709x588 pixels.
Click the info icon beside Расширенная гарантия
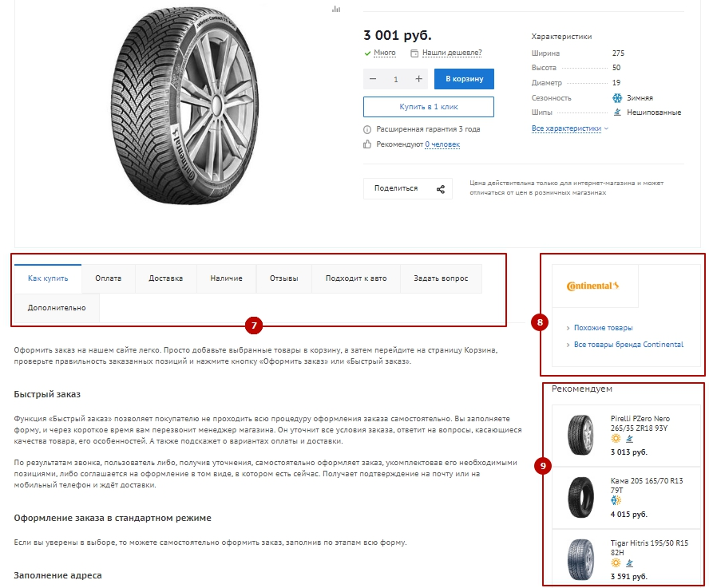click(367, 129)
